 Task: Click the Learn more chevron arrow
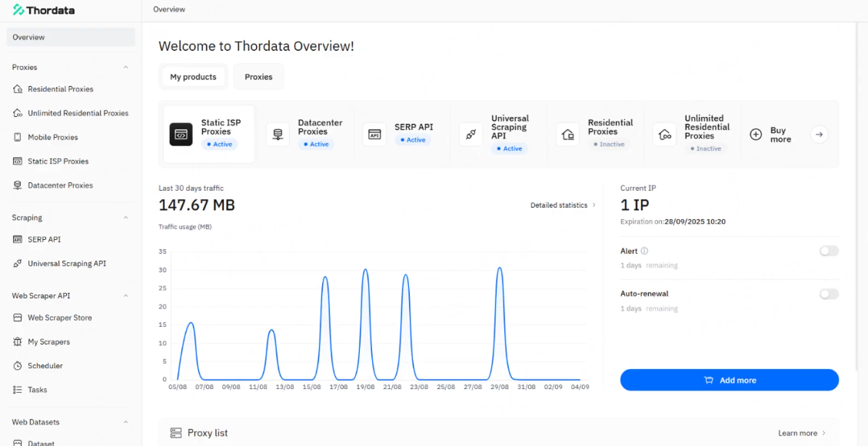823,433
